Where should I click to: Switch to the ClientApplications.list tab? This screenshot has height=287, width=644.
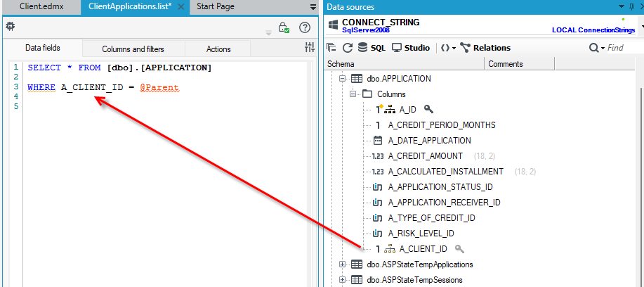[x=130, y=6]
